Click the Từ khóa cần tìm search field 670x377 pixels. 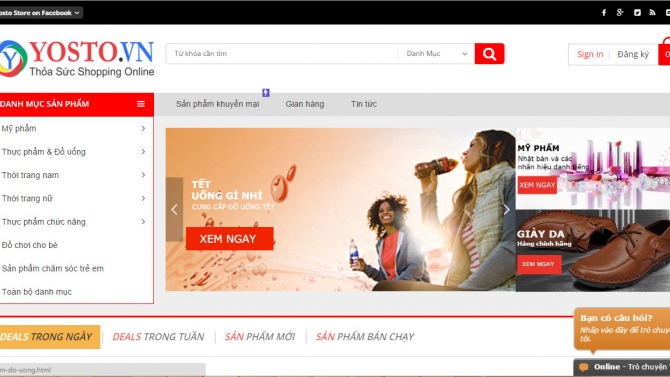(282, 54)
